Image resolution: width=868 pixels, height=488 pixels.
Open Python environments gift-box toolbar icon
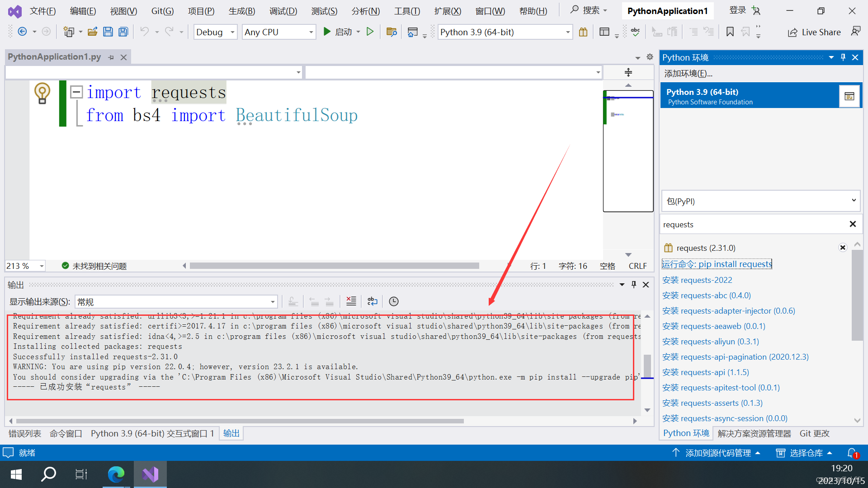(583, 32)
